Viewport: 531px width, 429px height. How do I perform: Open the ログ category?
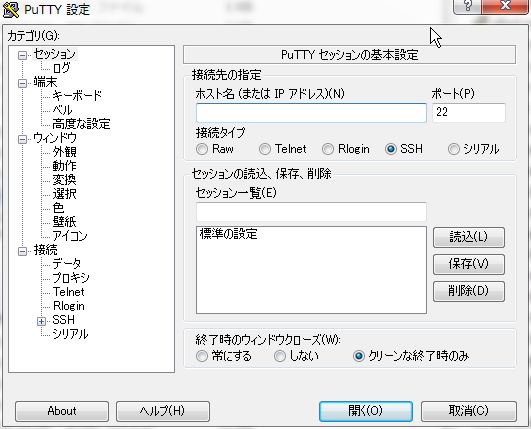coord(61,68)
